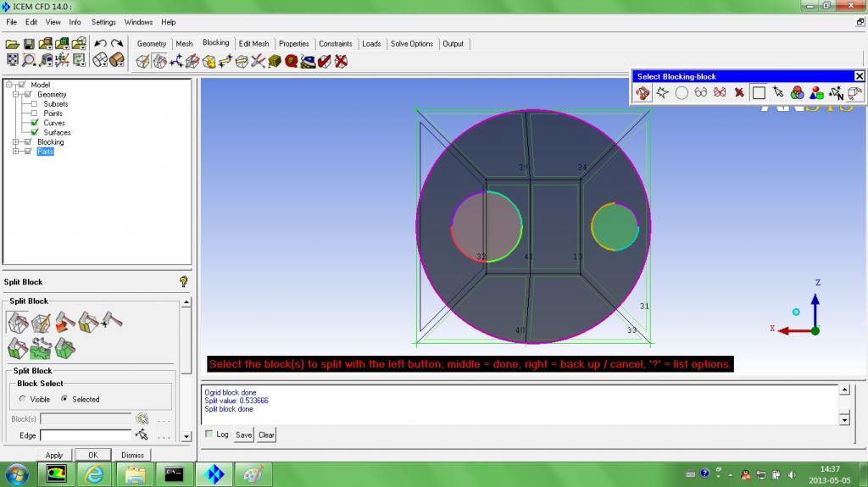Open the Settings menu
868x487 pixels.
pos(103,22)
